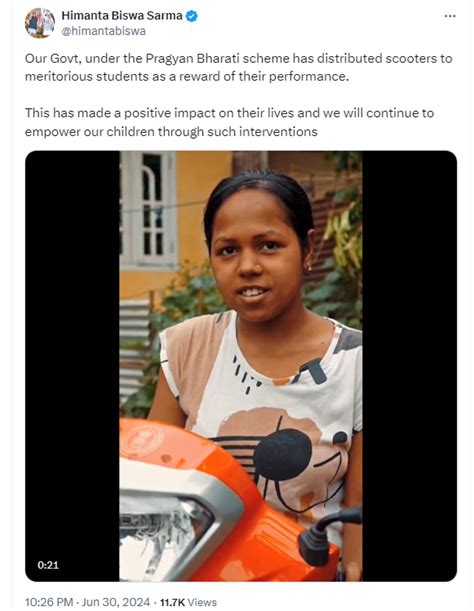Open the Himanta Biswa Sarma display name link
This screenshot has height=611, width=474.
(122, 16)
